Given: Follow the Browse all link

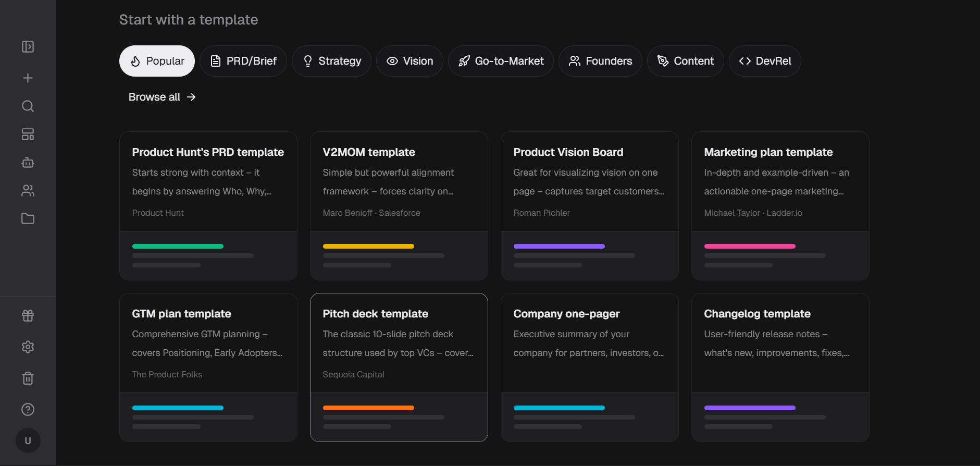Looking at the screenshot, I should point(162,97).
